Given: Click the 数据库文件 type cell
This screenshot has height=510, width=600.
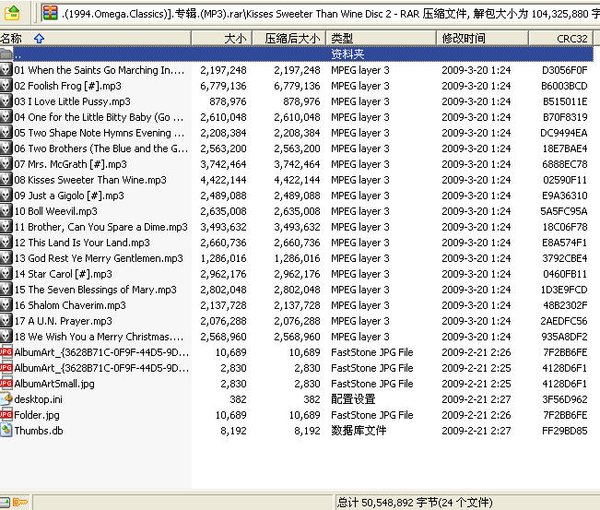Looking at the screenshot, I should click(x=359, y=431).
